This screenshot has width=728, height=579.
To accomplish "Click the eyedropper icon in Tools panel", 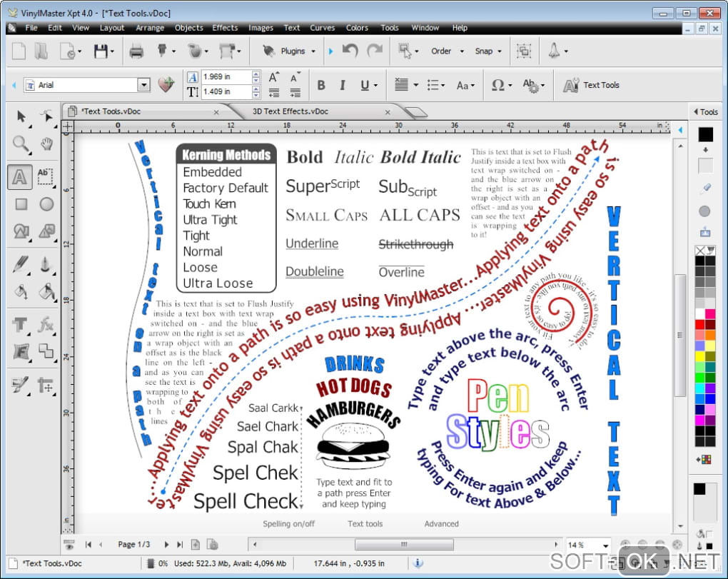I will 705,188.
